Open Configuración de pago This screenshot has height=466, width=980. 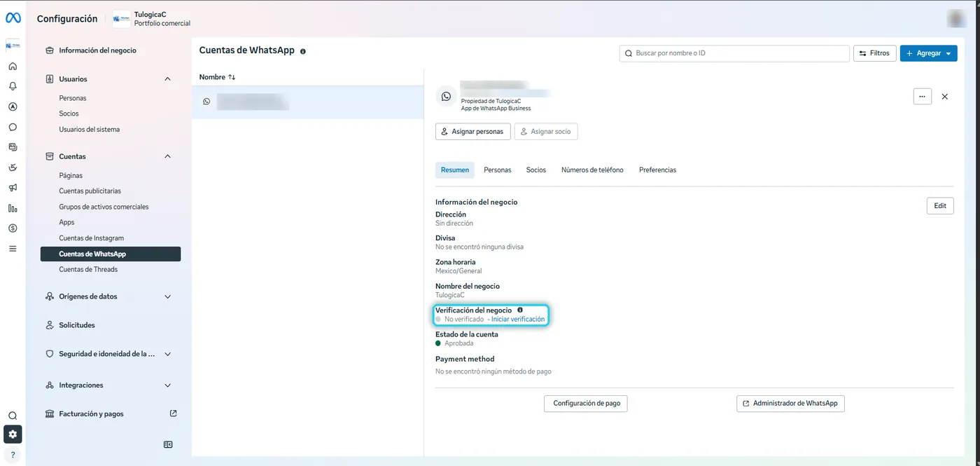586,403
